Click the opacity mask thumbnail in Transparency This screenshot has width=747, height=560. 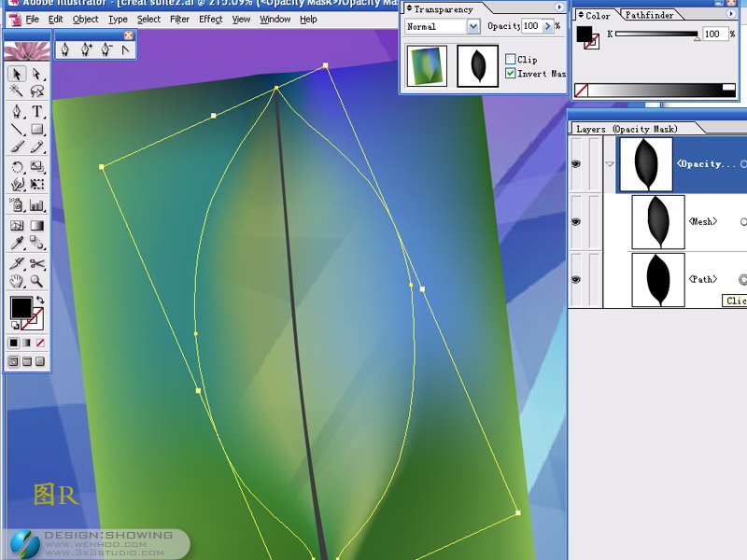(x=478, y=66)
